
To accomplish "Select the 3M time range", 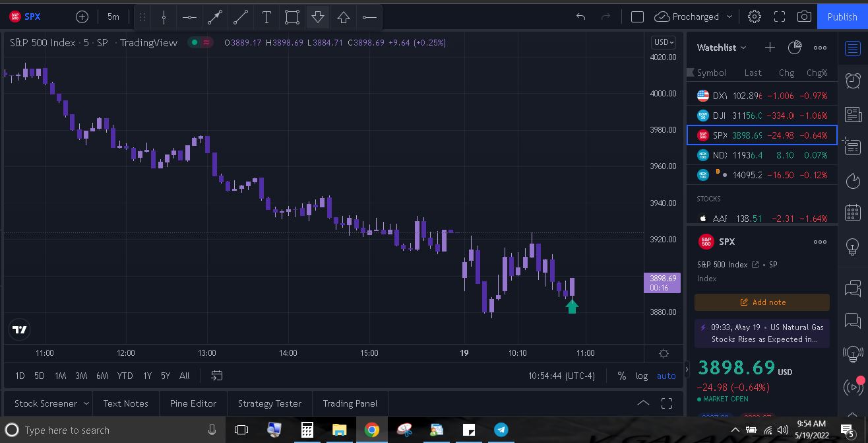I will (81, 376).
